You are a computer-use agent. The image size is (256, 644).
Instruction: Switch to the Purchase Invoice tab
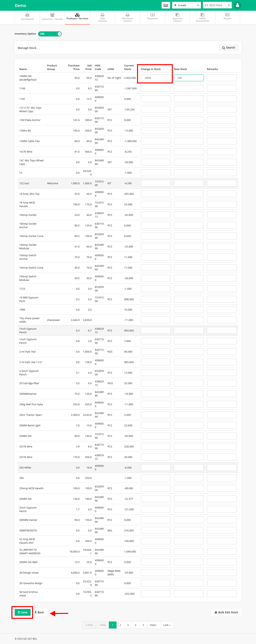(x=127, y=18)
